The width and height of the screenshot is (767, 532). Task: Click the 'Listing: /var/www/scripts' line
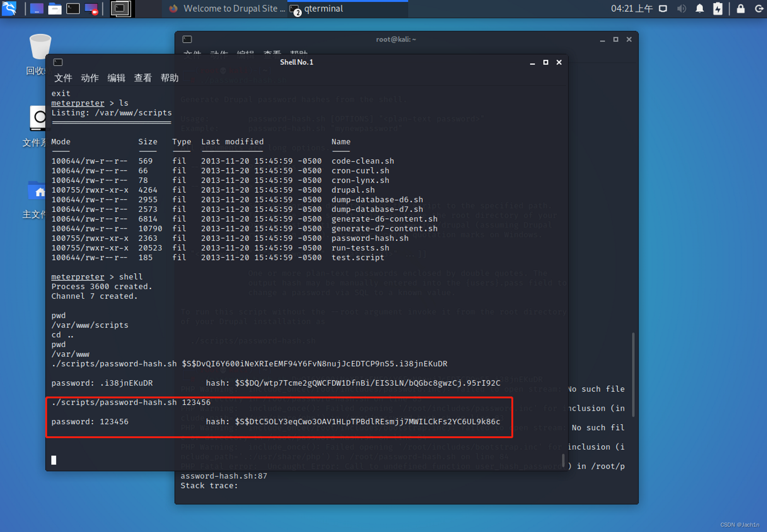(x=112, y=112)
